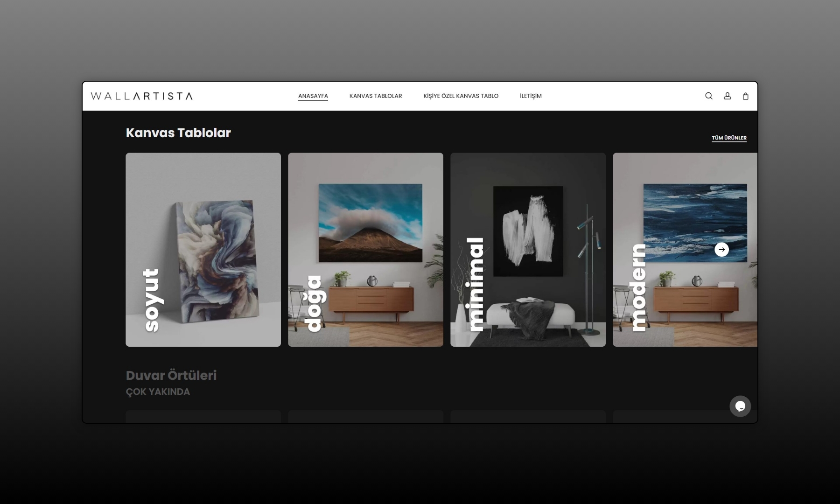Select first placeholder card under Duvar Örtüleri
The width and height of the screenshot is (840, 504).
point(203,417)
